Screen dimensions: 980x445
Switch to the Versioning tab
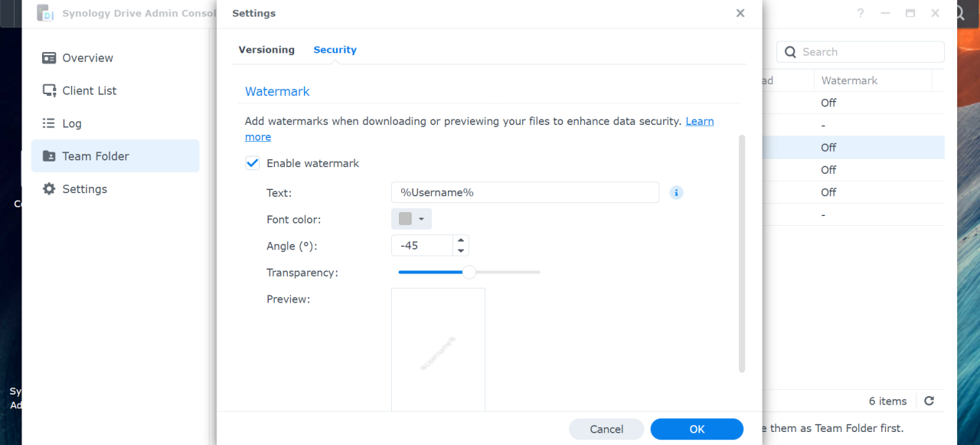tap(266, 49)
